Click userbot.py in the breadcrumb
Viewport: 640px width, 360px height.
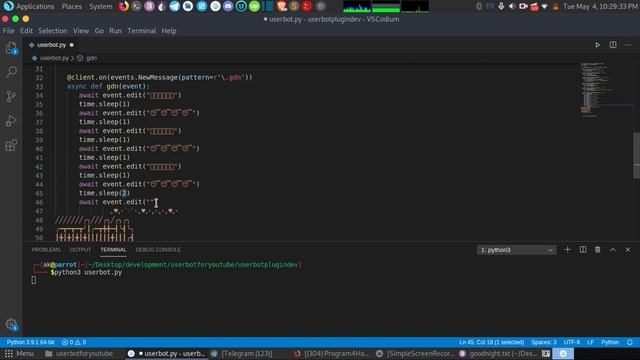tap(54, 58)
